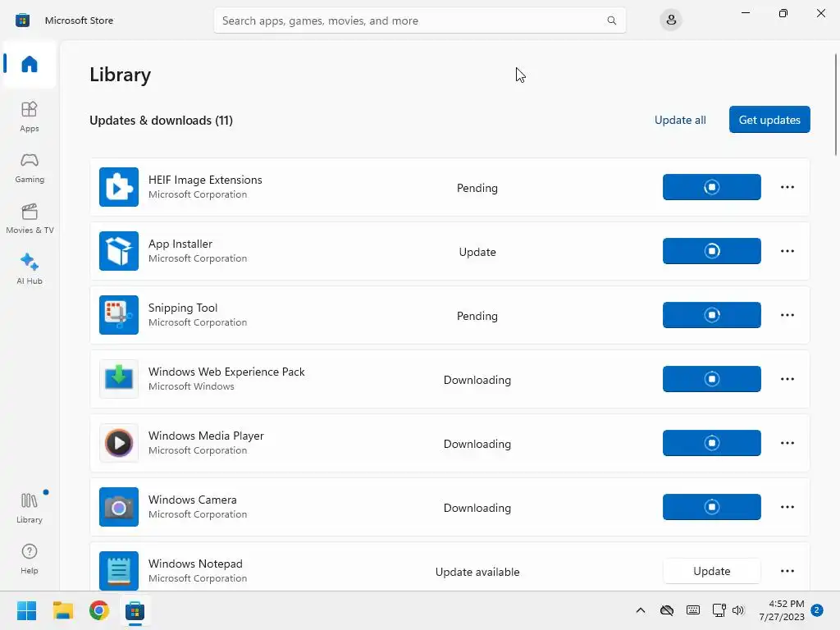Open the Library section in sidebar
Viewport: 840px width, 630px height.
coord(30,508)
